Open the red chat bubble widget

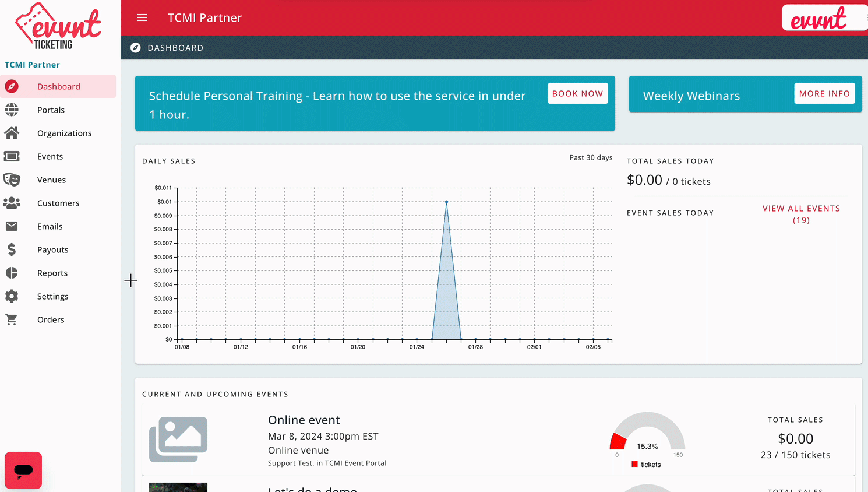[x=23, y=470]
